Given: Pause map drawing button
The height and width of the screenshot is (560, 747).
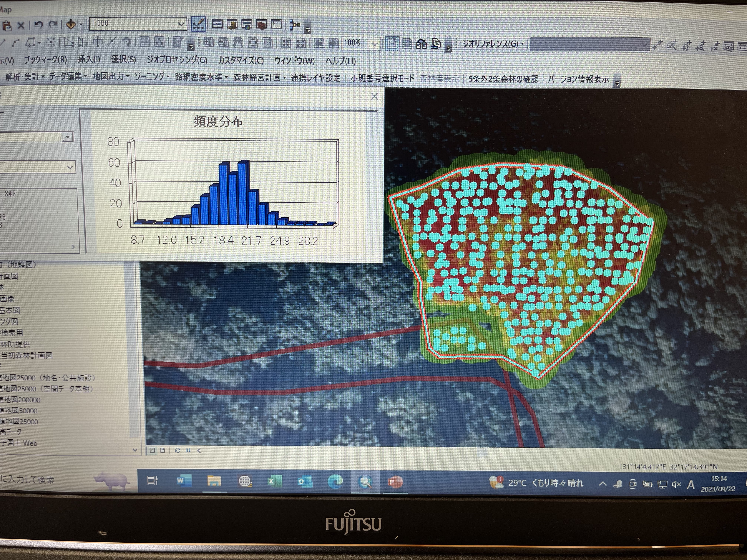Looking at the screenshot, I should [x=188, y=450].
